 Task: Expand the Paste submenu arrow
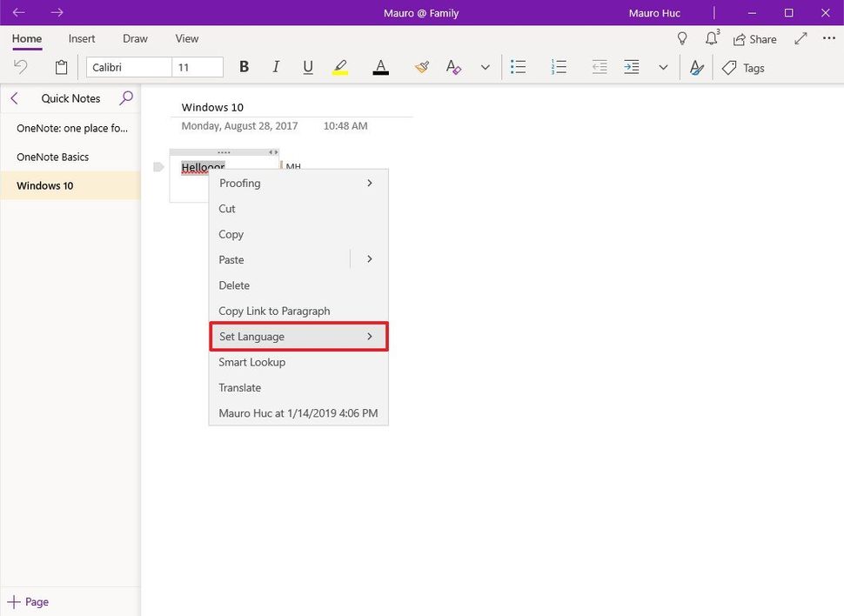(x=368, y=259)
